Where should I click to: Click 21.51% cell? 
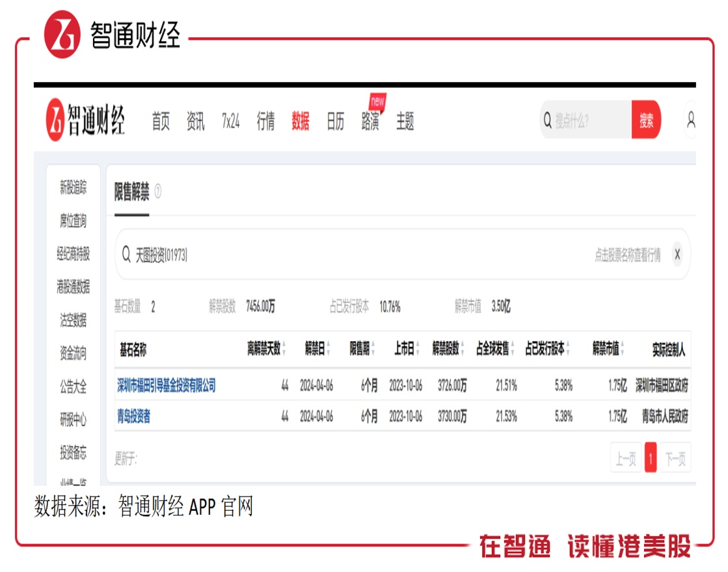506,385
